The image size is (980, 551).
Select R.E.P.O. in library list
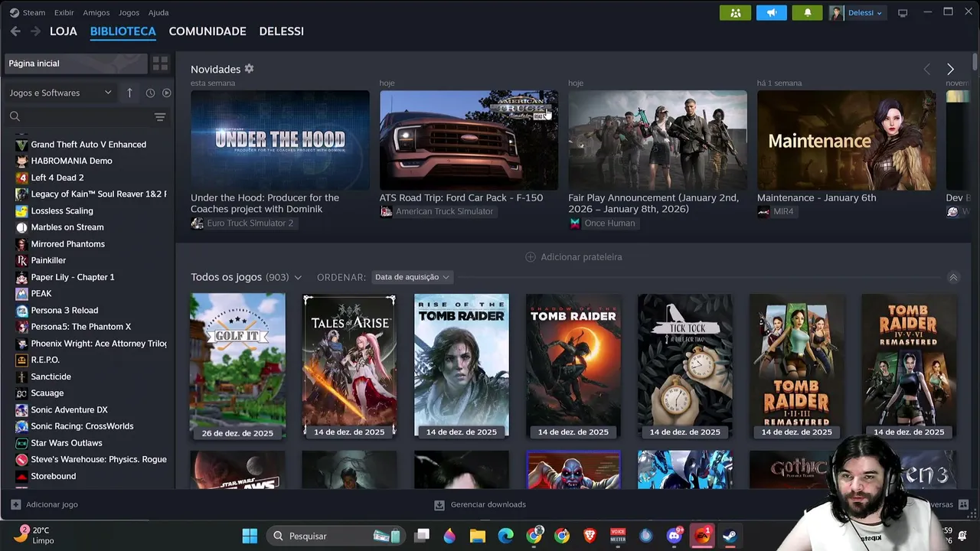45,360
